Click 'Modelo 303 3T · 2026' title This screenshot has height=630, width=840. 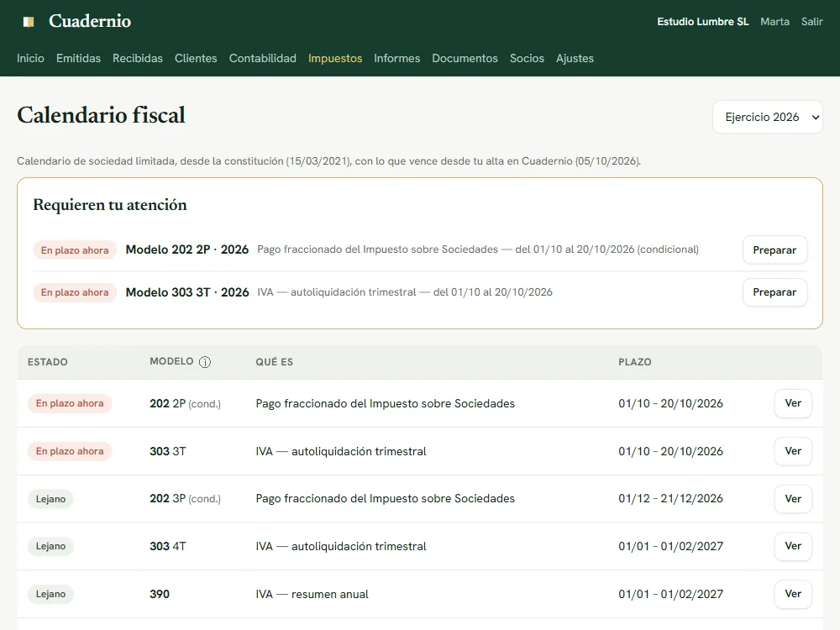pyautogui.click(x=187, y=292)
